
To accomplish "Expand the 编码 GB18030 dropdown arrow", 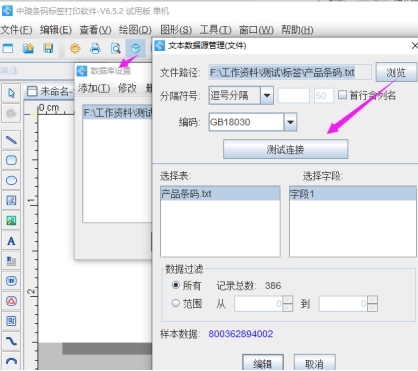I will [x=290, y=122].
